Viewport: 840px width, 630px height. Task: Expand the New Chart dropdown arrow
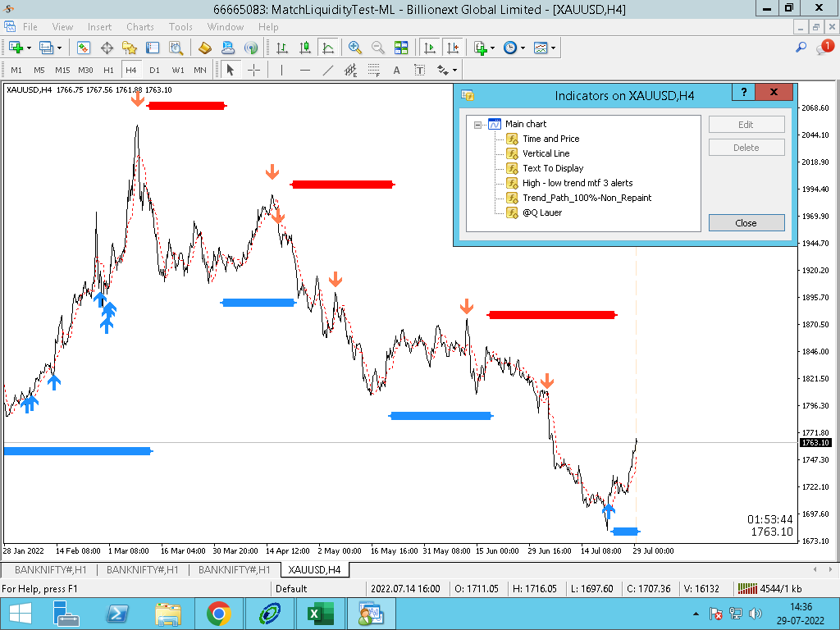29,48
